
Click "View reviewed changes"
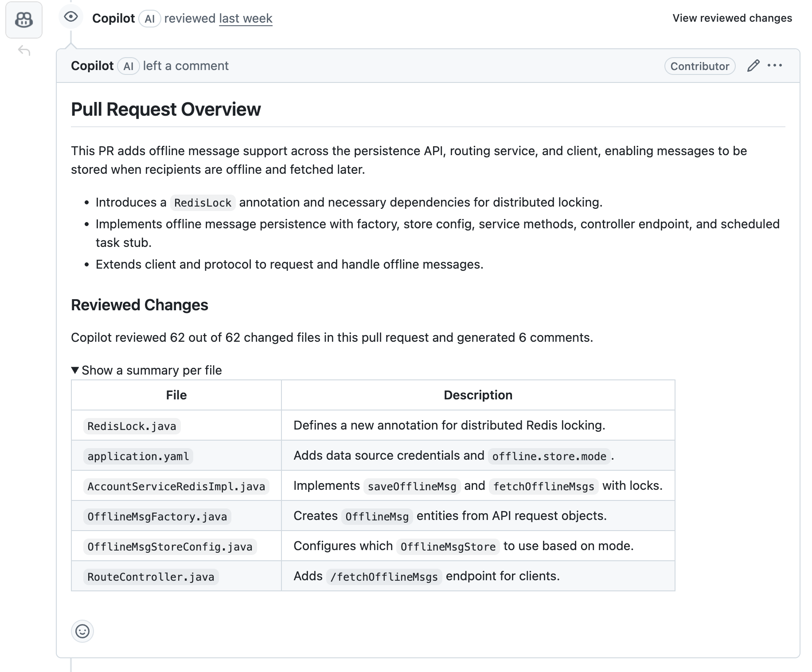click(x=732, y=18)
